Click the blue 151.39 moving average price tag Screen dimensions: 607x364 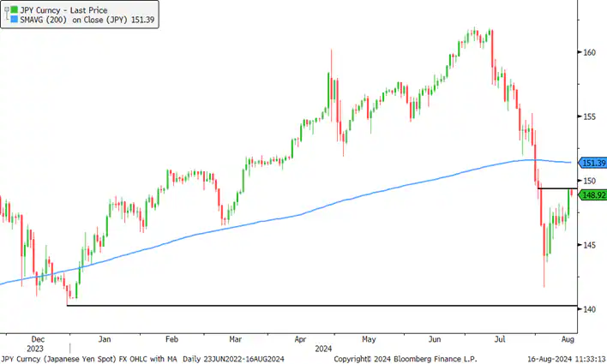592,163
